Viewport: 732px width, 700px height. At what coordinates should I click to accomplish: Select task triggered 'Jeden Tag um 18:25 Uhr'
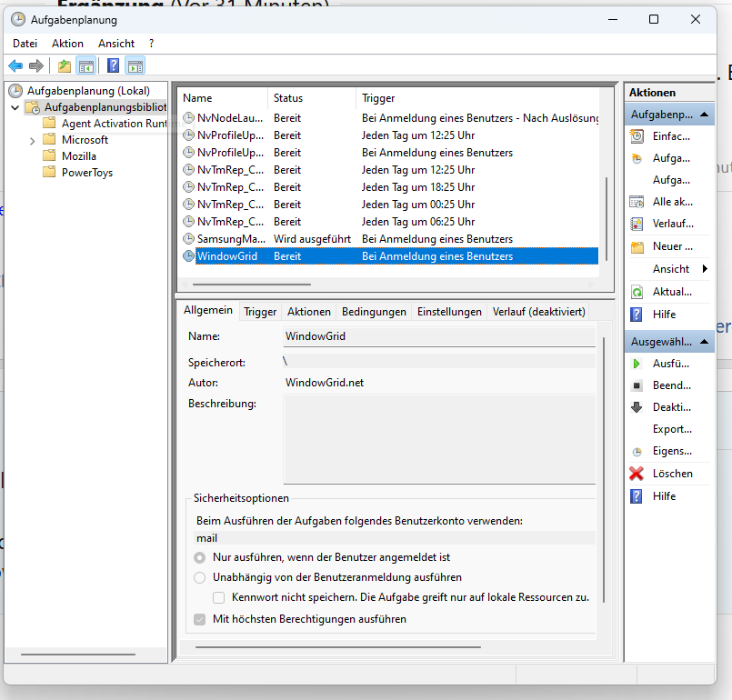(390, 187)
